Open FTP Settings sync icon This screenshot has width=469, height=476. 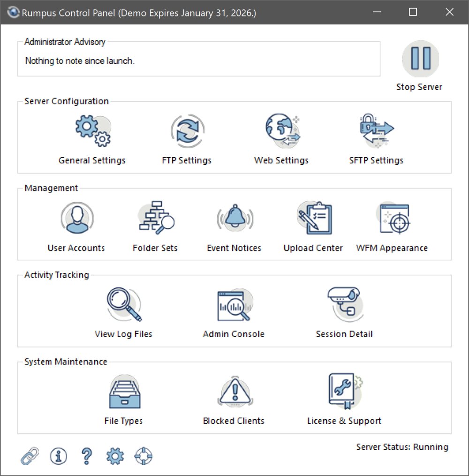pos(188,131)
